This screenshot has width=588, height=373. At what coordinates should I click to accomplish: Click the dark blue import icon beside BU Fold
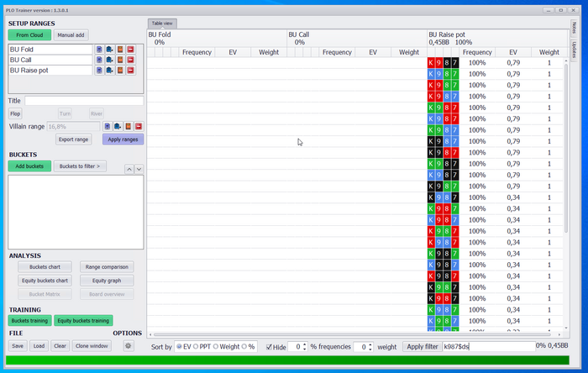[x=109, y=49]
